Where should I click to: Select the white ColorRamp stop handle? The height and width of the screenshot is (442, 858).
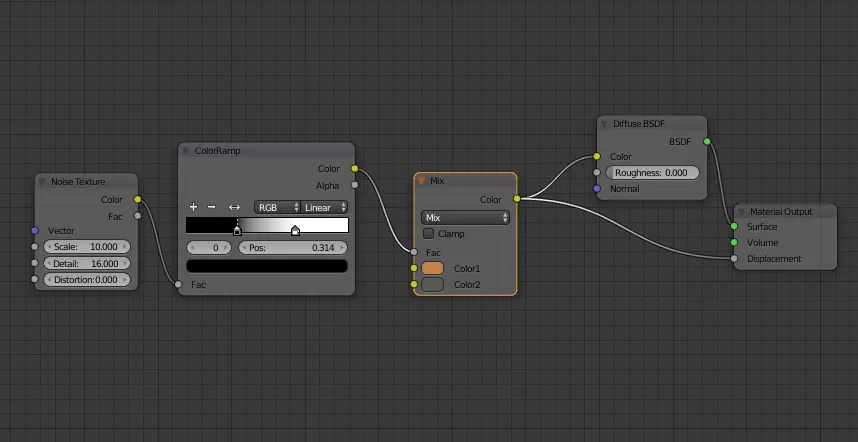[295, 231]
